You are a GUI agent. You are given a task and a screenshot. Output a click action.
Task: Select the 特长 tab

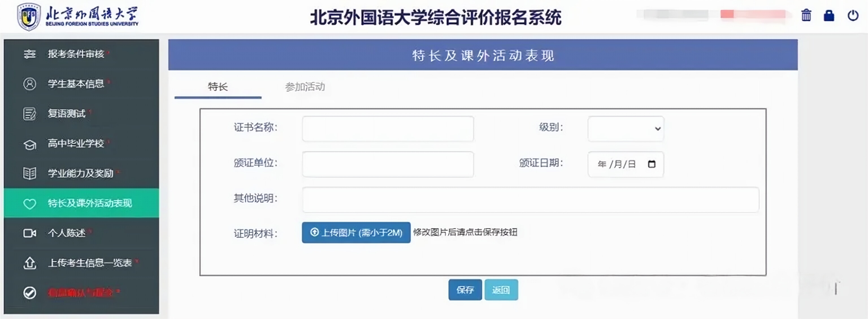point(218,87)
